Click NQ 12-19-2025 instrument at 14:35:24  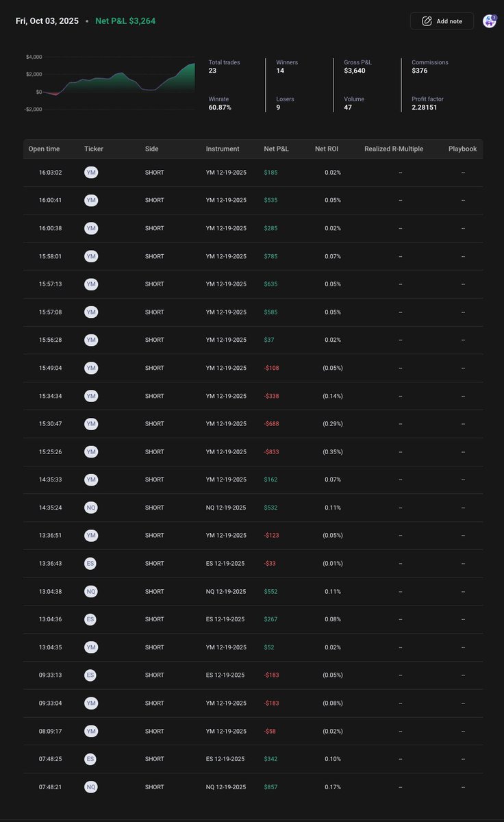(226, 508)
